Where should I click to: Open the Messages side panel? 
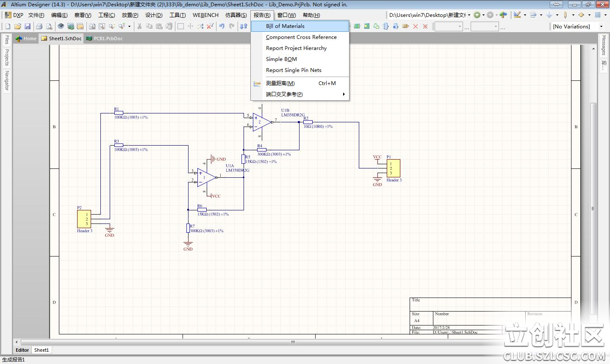(x=604, y=45)
